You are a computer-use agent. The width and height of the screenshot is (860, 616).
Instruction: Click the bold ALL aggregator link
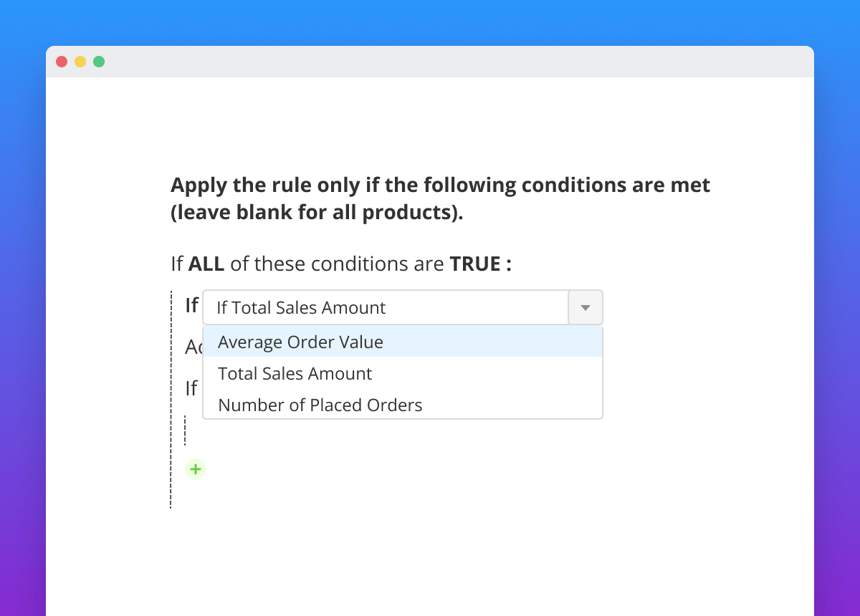tap(206, 264)
